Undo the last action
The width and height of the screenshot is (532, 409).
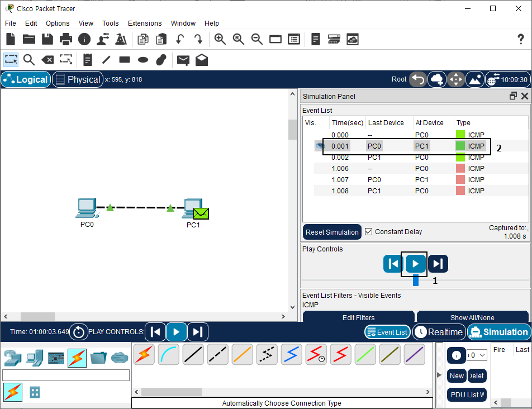180,39
